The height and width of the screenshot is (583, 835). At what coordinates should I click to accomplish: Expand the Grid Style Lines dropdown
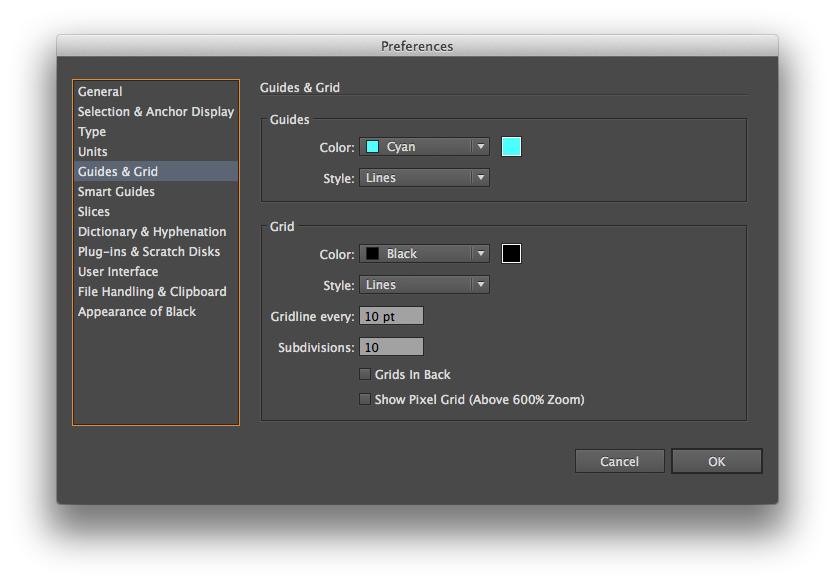click(424, 285)
